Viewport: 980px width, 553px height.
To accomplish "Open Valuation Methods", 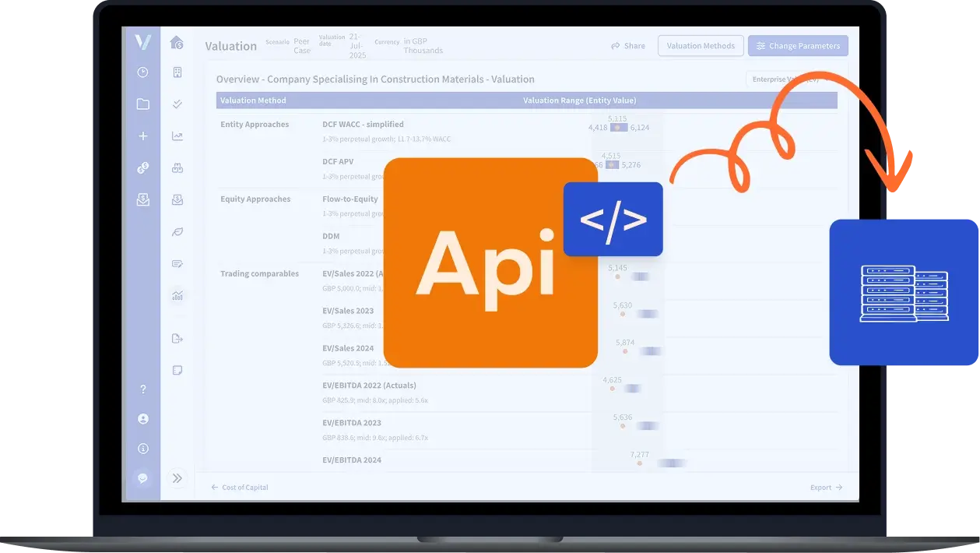I will click(701, 46).
